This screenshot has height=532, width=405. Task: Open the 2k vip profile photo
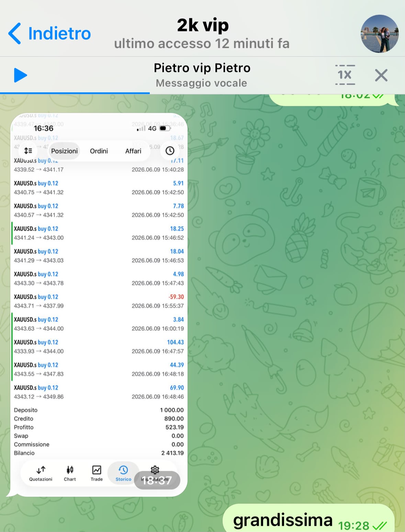coord(380,34)
